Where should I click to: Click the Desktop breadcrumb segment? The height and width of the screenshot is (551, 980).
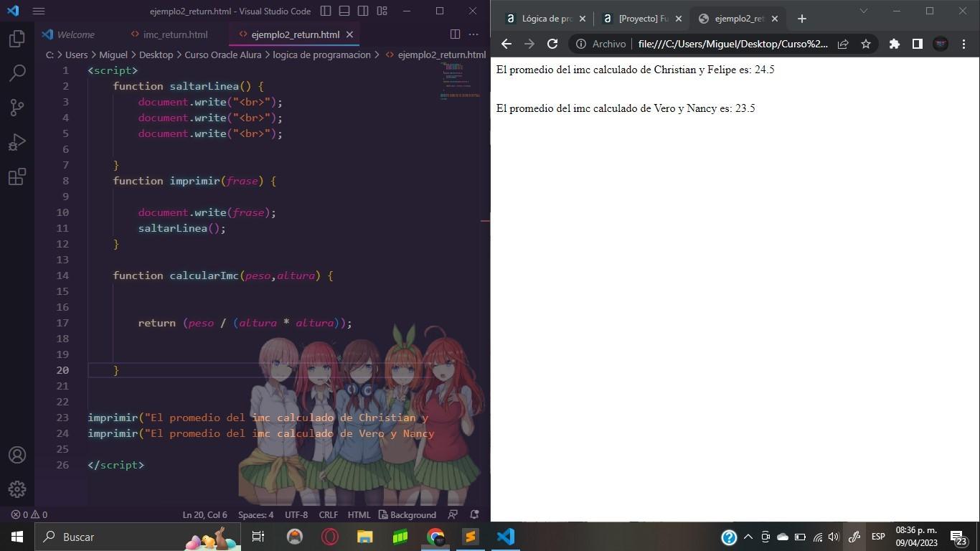pyautogui.click(x=156, y=55)
